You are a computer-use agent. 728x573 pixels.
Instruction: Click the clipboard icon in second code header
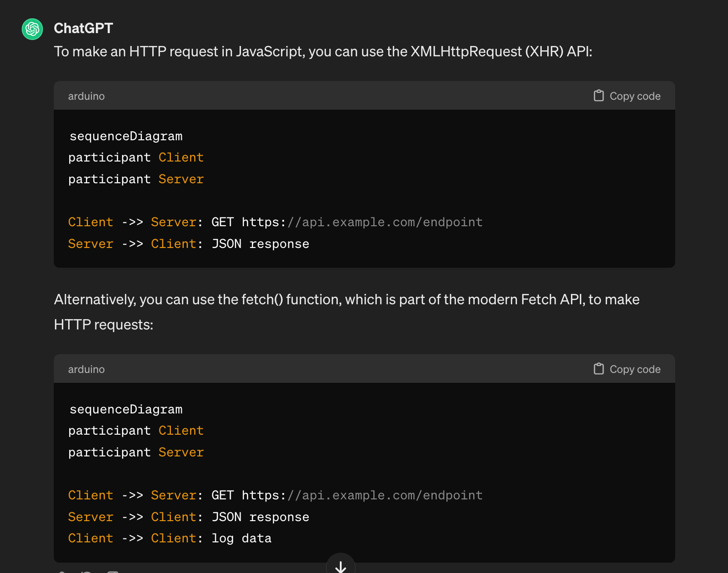(599, 368)
